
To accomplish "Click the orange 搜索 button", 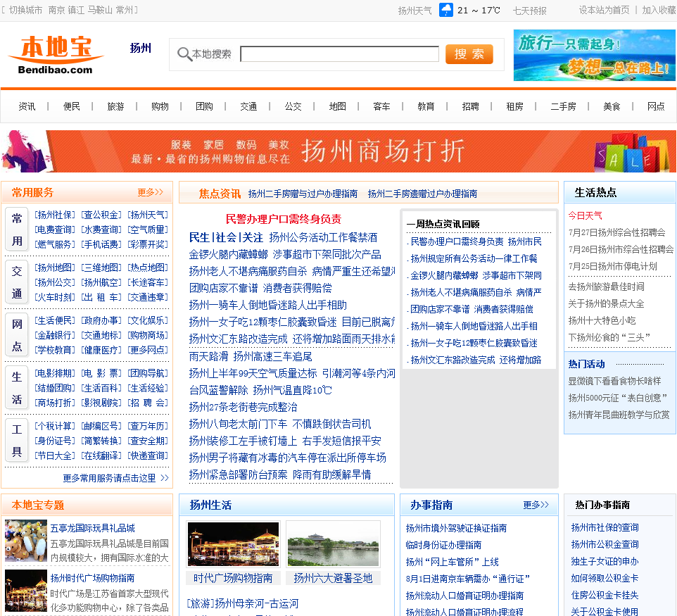I will pos(469,54).
